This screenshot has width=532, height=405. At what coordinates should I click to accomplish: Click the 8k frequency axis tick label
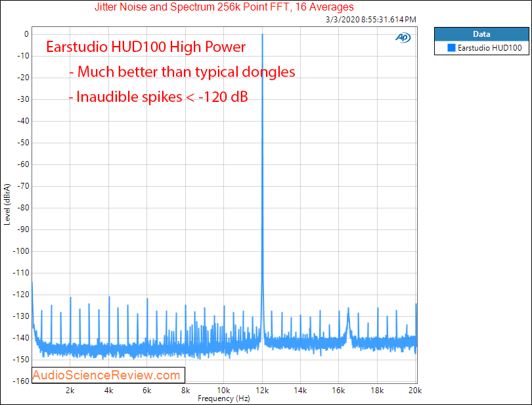pos(185,391)
